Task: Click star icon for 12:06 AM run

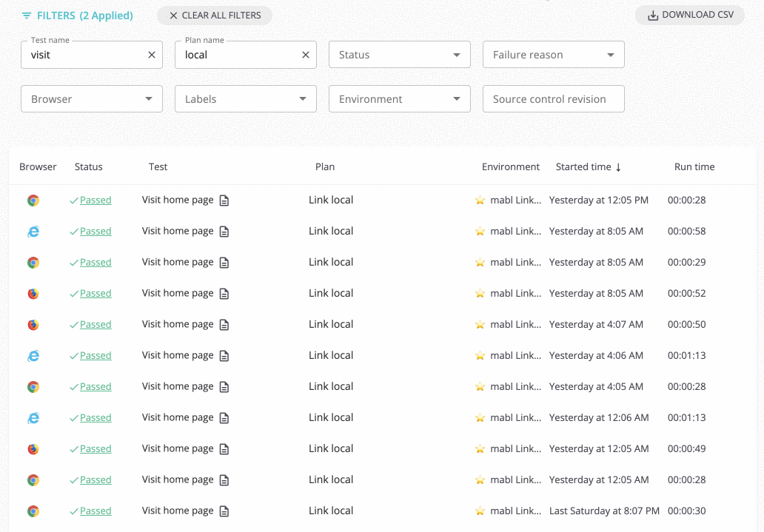Action: click(480, 418)
